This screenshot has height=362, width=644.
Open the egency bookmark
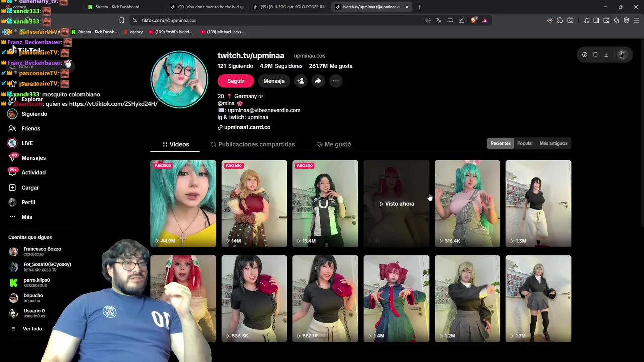click(x=133, y=32)
